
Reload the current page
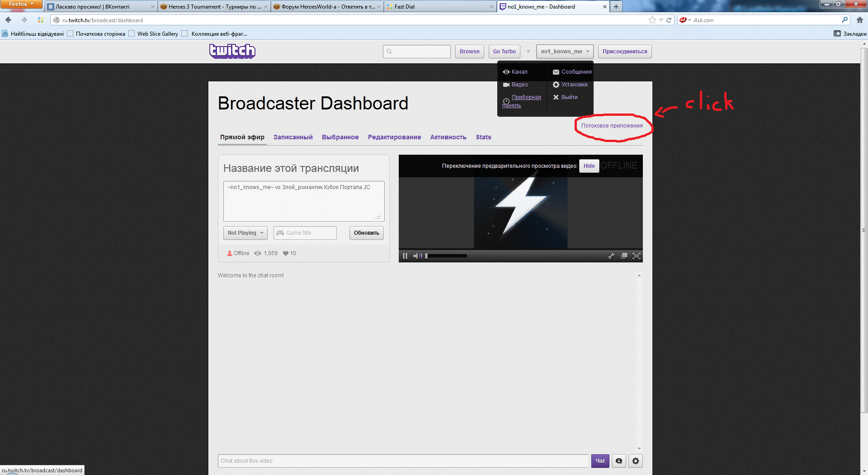point(669,20)
